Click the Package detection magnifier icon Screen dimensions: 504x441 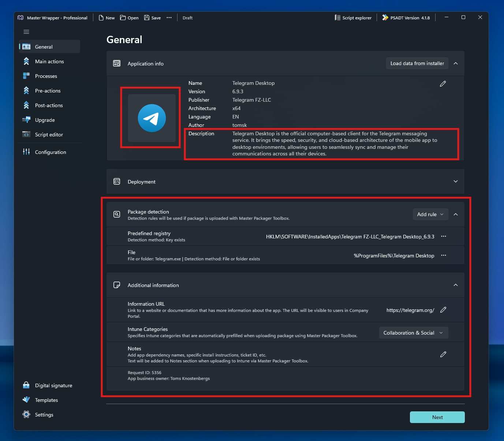[x=117, y=214]
